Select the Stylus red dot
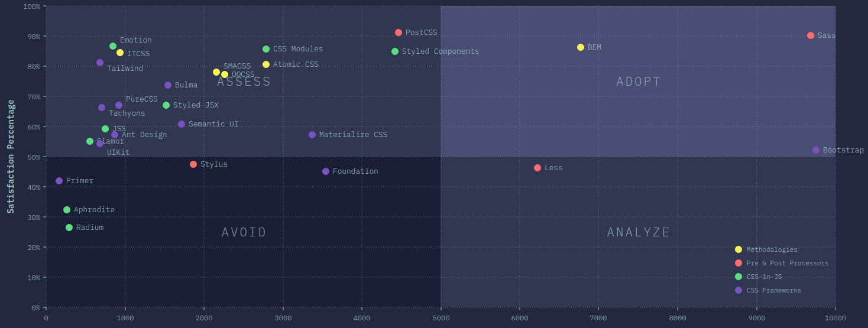868x328 pixels. 193,164
